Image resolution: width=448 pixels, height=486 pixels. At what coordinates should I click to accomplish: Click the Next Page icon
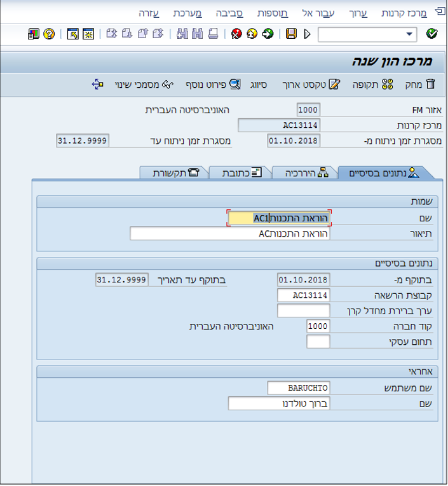127,34
